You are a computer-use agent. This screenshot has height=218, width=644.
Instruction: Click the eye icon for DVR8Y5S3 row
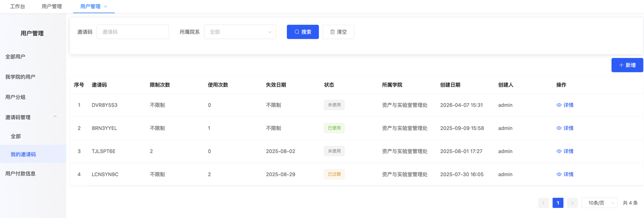click(x=559, y=105)
